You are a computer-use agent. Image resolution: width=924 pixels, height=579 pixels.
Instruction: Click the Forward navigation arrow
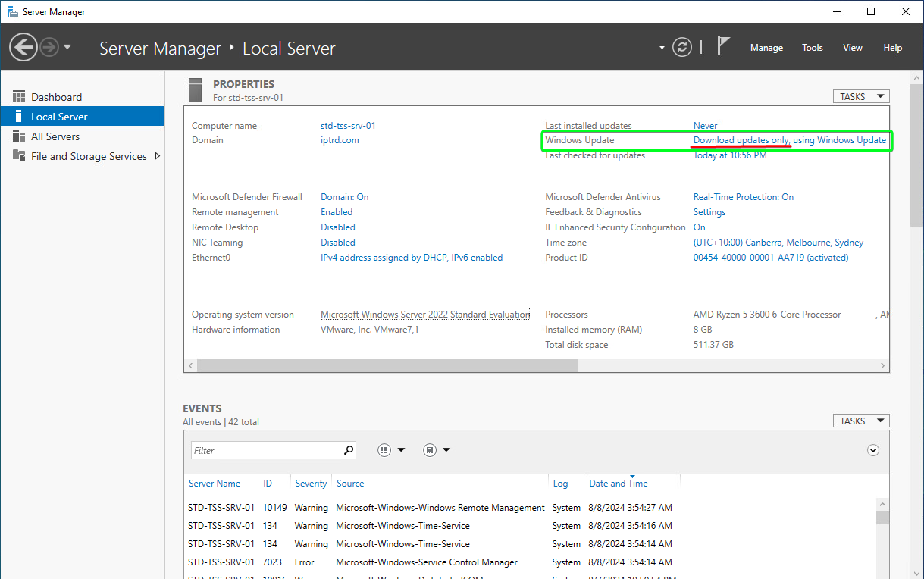[49, 47]
